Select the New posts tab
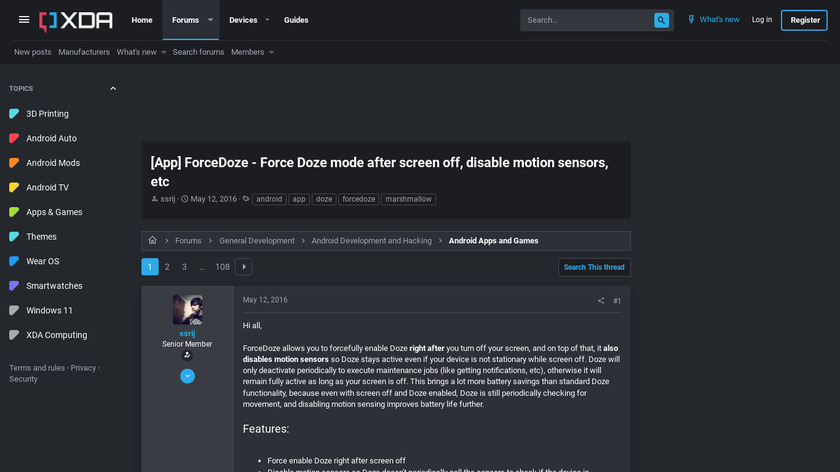Screen dimensions: 840x472 pyautogui.click(x=33, y=52)
